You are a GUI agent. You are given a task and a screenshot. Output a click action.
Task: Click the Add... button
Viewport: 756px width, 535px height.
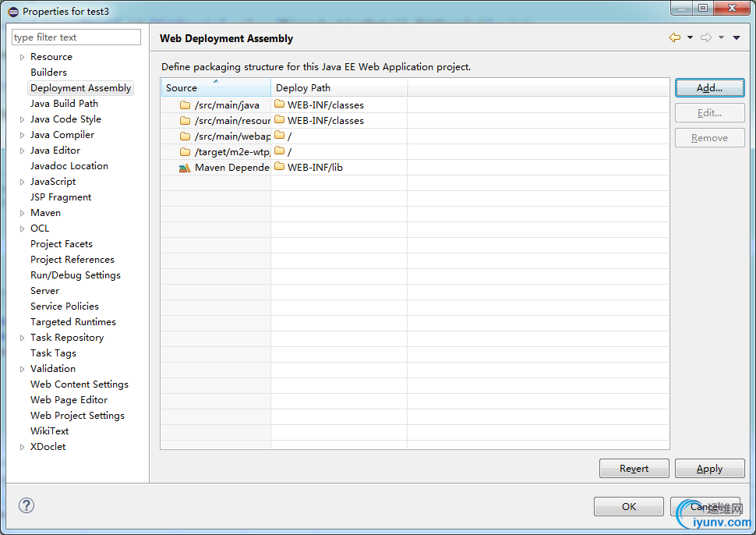710,88
